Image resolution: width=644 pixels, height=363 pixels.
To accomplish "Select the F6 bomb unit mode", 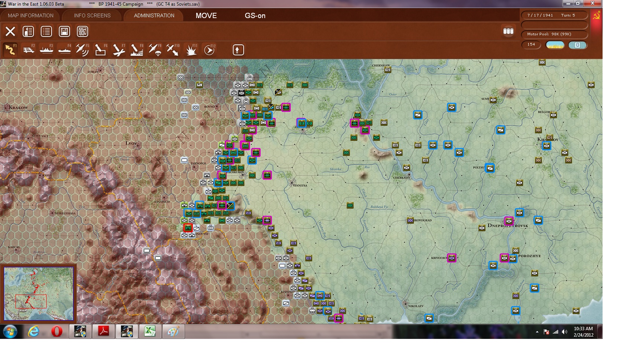I will [101, 50].
